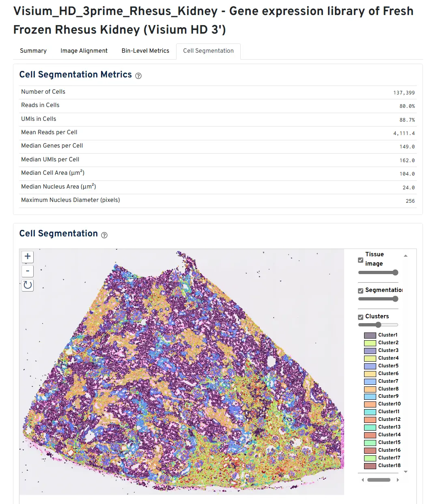The width and height of the screenshot is (429, 504).
Task: Select the Cell Segmentation tab
Action: [x=208, y=51]
